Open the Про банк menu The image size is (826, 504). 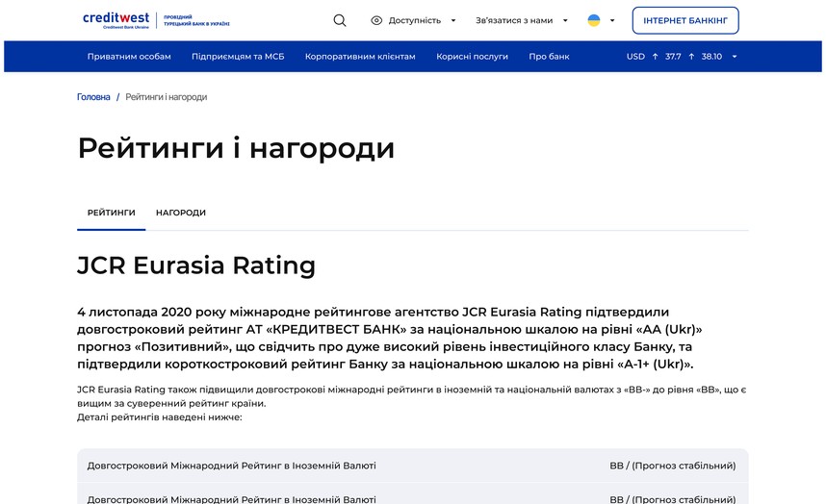tap(549, 57)
